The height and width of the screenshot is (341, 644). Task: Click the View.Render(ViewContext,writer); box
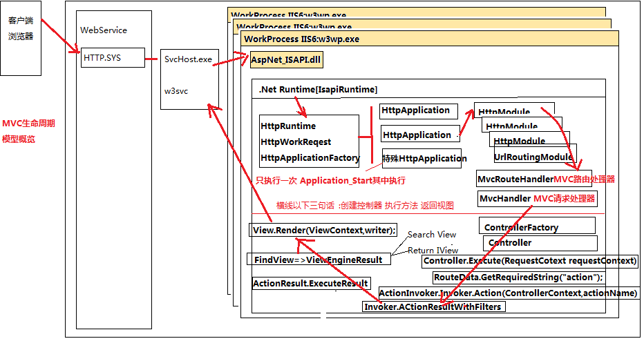(x=323, y=230)
